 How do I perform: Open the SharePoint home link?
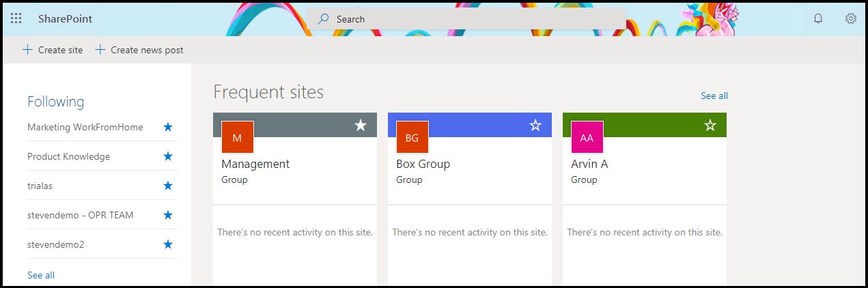point(66,19)
